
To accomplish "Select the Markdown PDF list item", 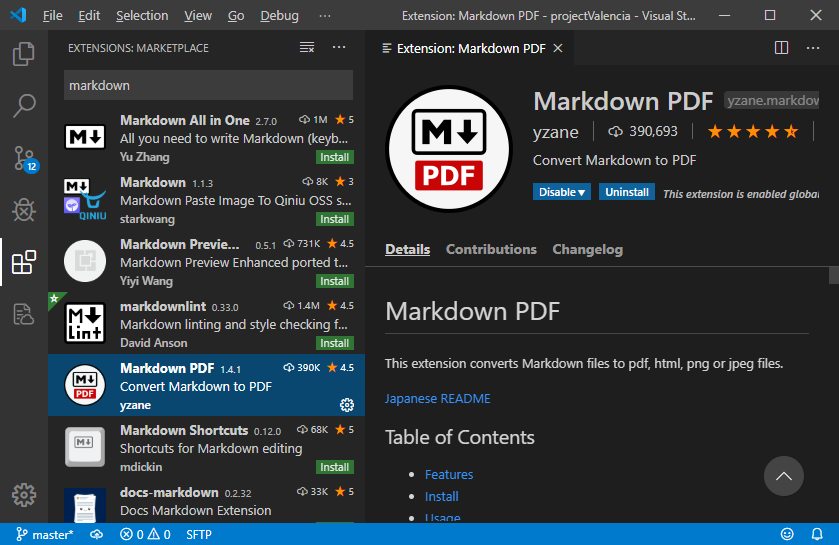I will pos(207,385).
